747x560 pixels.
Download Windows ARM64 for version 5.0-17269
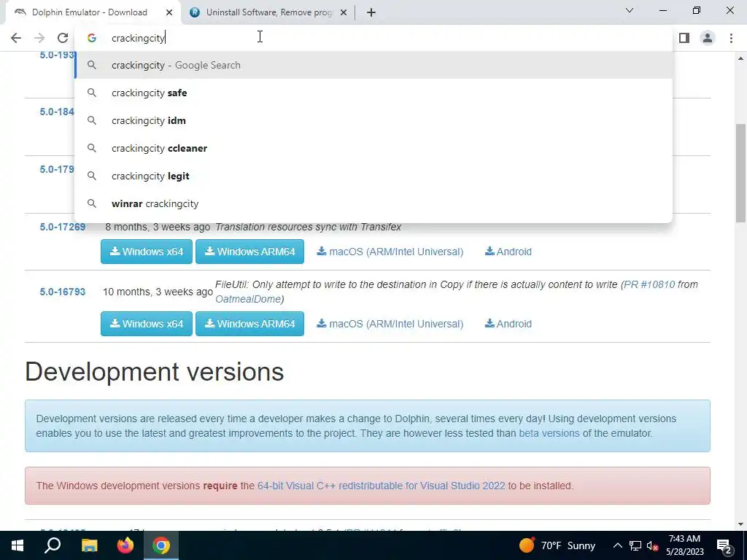click(x=249, y=252)
